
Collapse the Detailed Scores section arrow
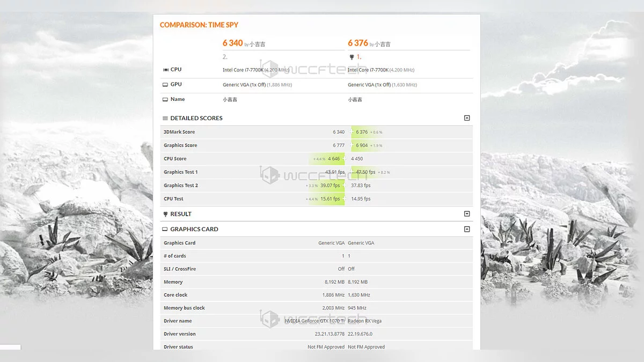click(467, 118)
